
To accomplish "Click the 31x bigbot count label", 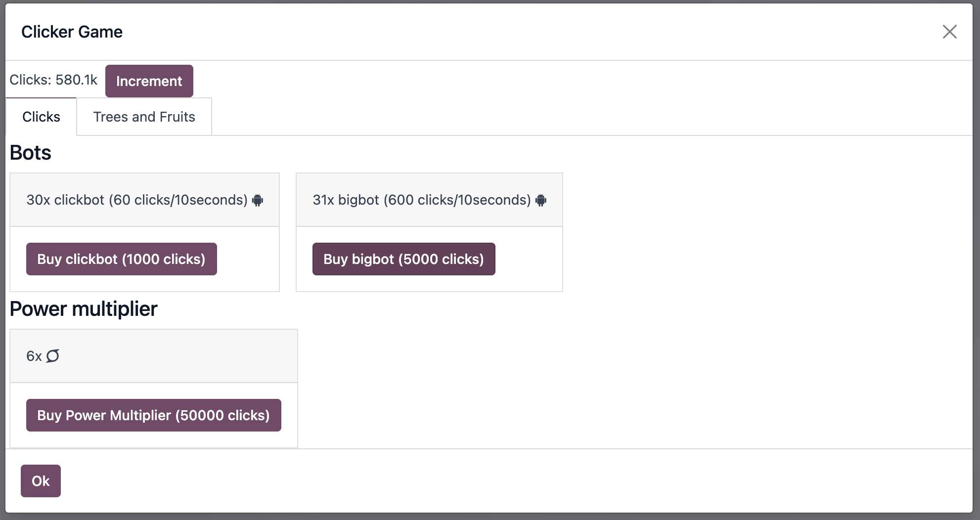I will tap(346, 200).
